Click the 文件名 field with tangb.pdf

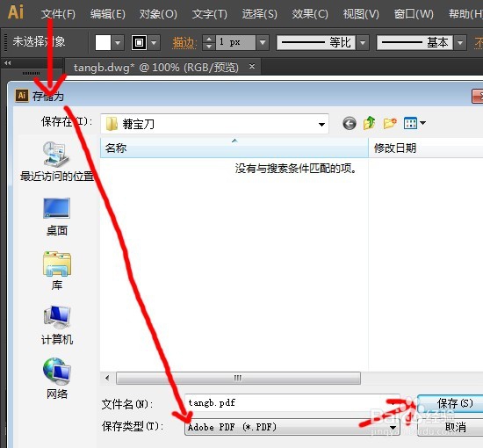(x=292, y=402)
